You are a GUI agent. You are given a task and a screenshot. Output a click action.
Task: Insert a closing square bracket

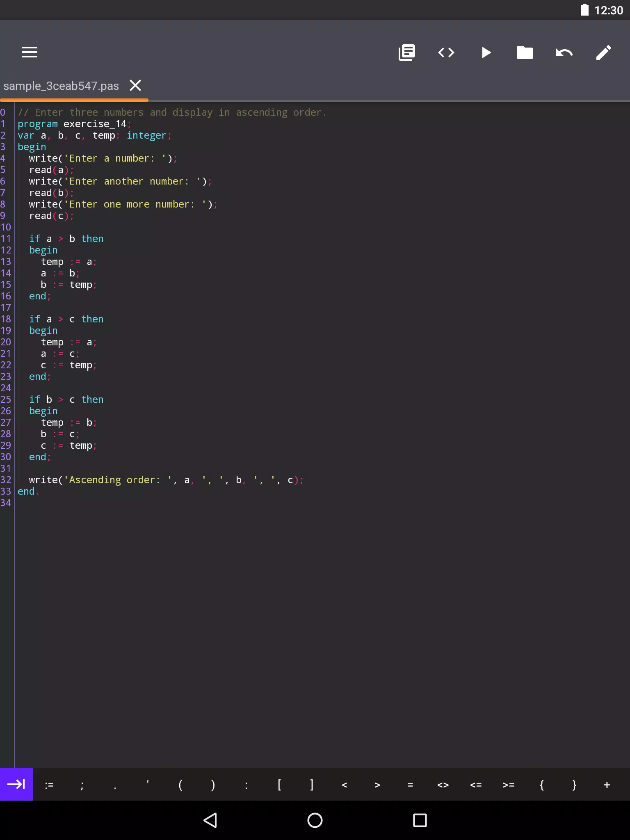(x=312, y=785)
